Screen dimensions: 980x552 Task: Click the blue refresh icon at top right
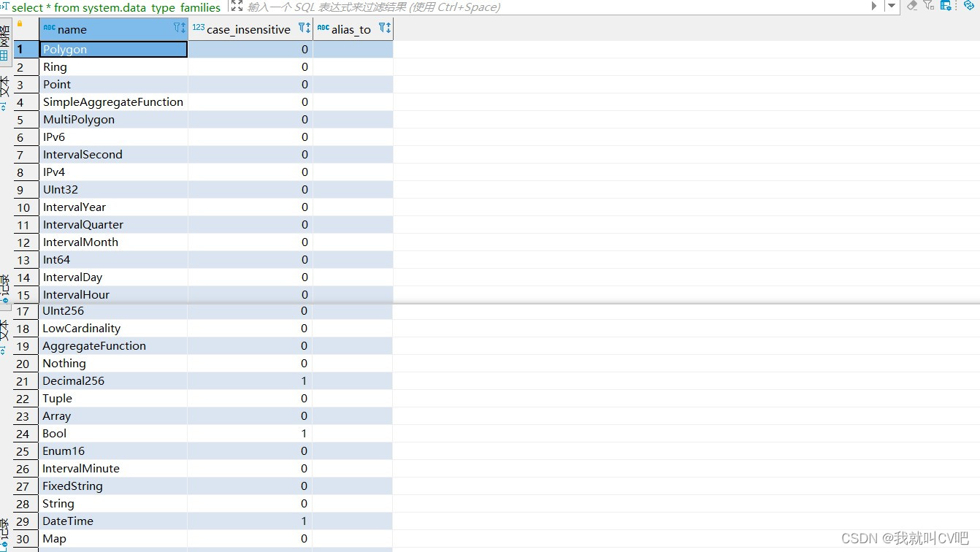(x=969, y=5)
